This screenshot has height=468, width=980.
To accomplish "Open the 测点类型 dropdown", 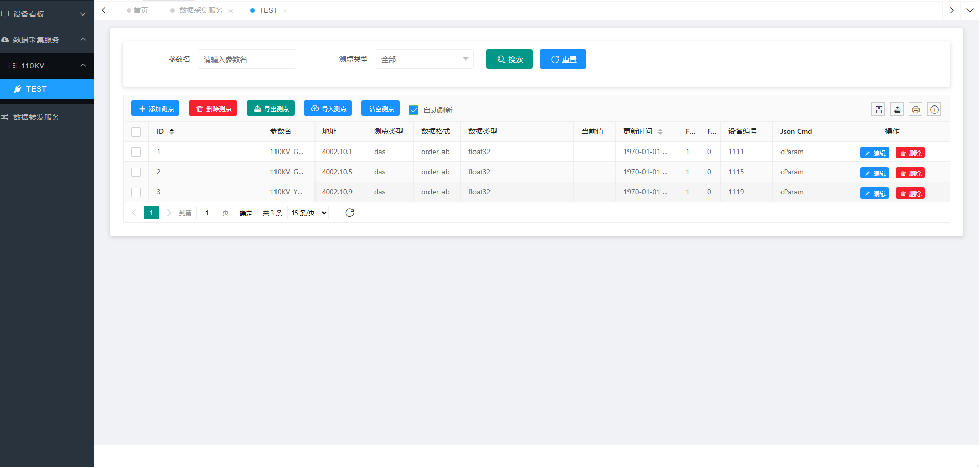I will [424, 59].
